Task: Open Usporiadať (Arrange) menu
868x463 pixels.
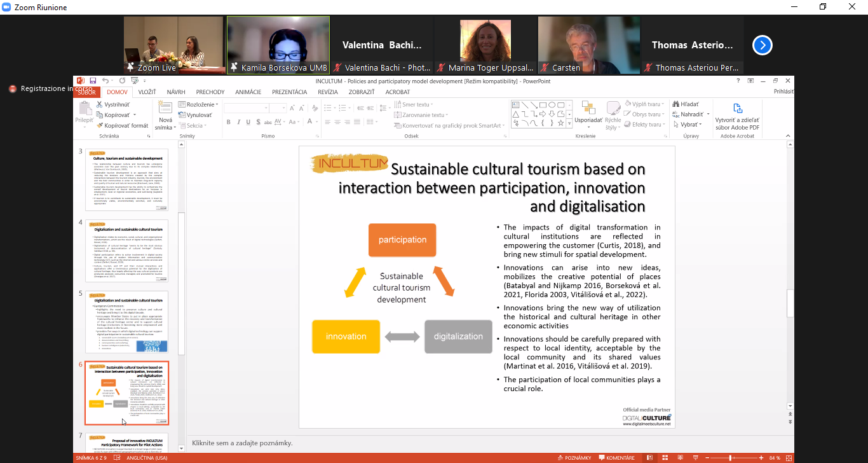Action: click(588, 114)
